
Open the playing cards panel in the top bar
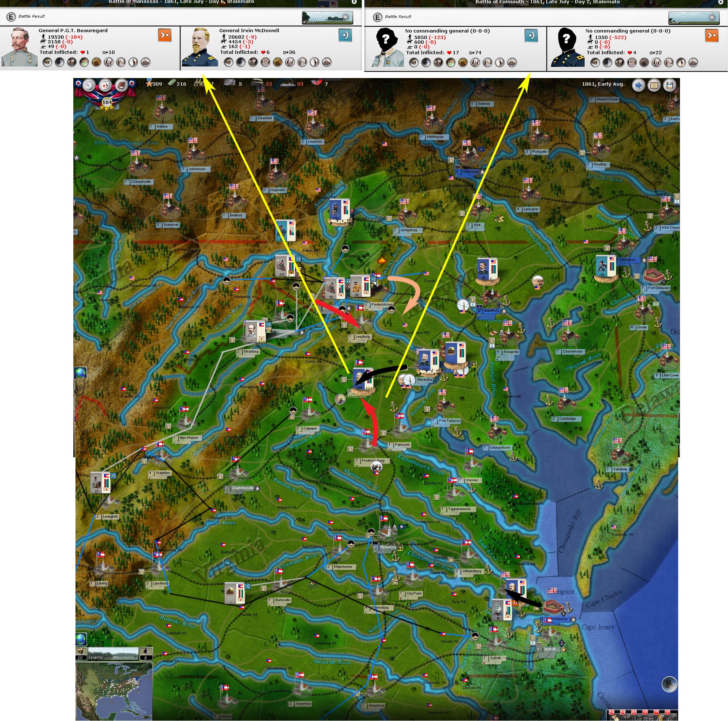click(105, 85)
